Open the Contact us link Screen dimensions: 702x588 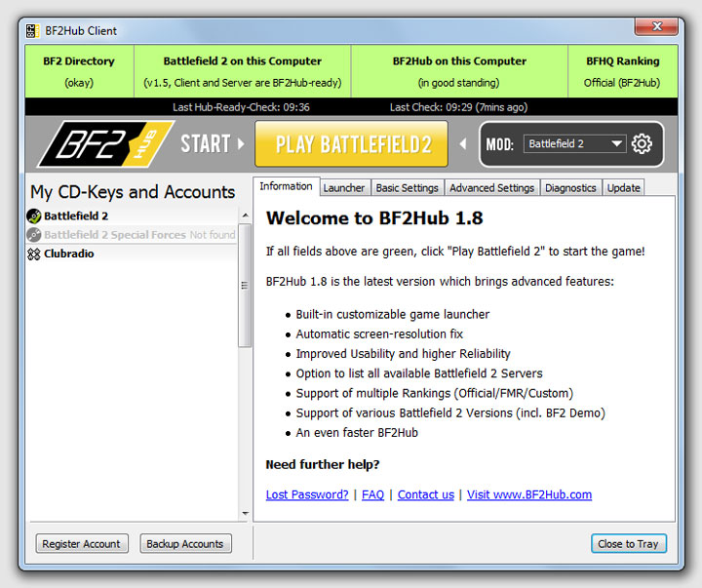[x=426, y=494]
